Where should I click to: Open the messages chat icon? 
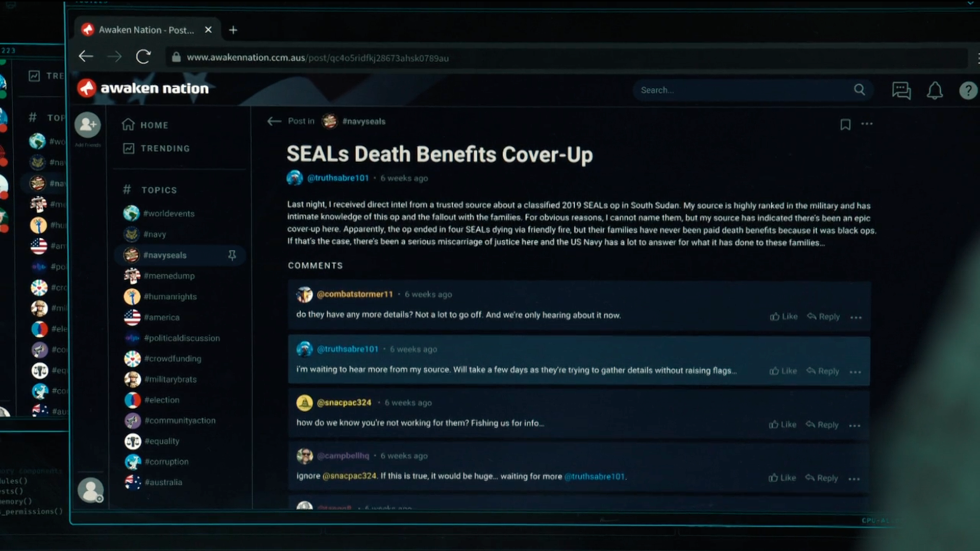(x=901, y=91)
